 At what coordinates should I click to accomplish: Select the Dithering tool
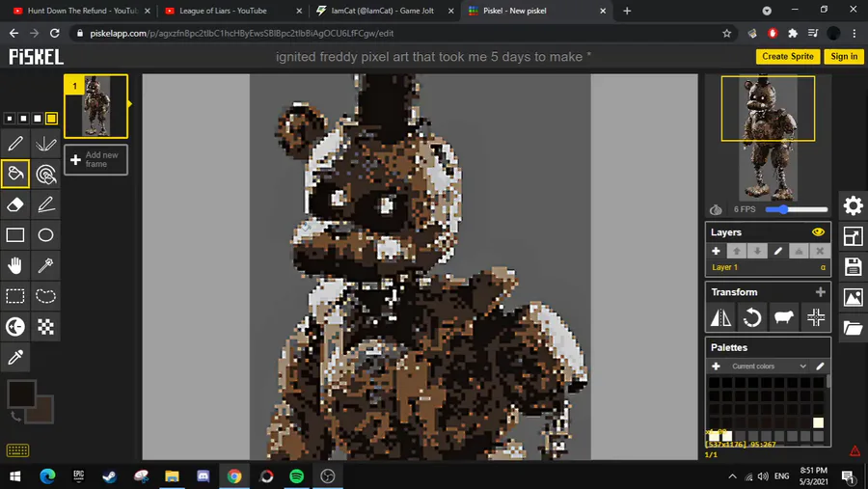[45, 326]
